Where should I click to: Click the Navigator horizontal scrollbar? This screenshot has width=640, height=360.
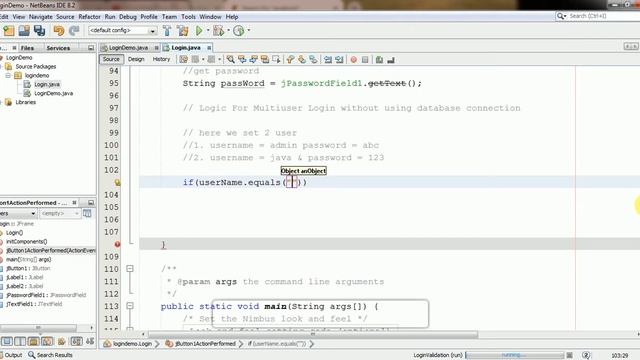[38, 328]
